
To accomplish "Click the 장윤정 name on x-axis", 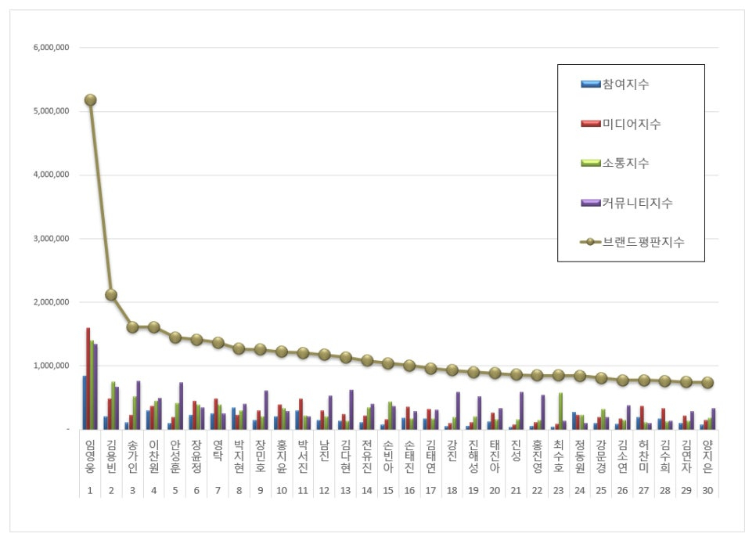I will click(196, 456).
